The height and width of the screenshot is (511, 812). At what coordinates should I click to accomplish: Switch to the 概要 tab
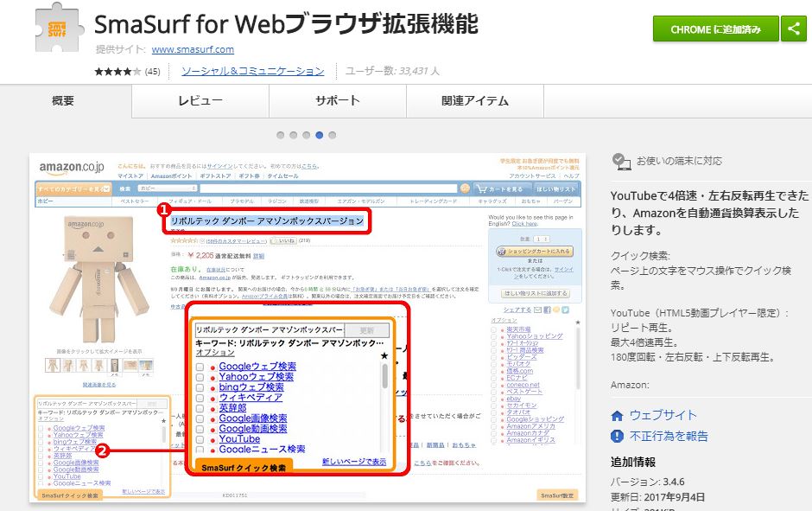(63, 101)
